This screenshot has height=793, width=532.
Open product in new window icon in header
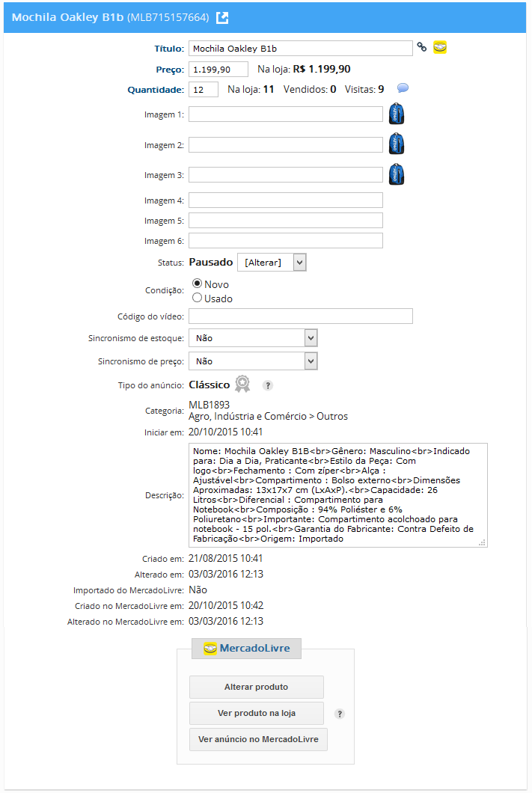click(222, 18)
